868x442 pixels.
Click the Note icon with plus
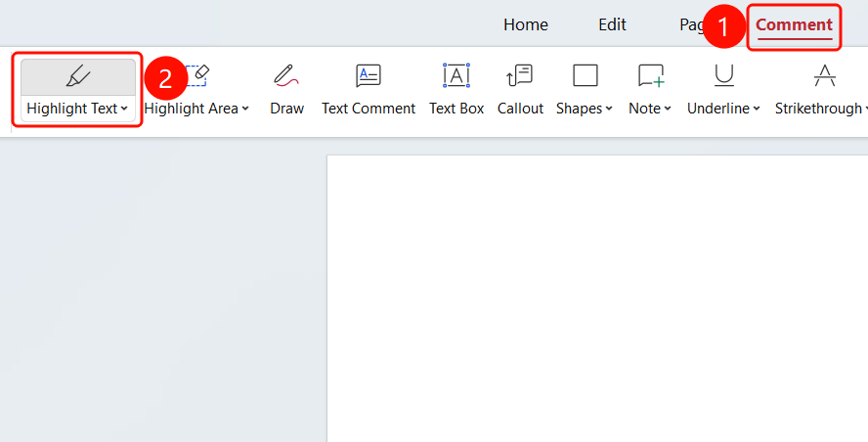(651, 76)
